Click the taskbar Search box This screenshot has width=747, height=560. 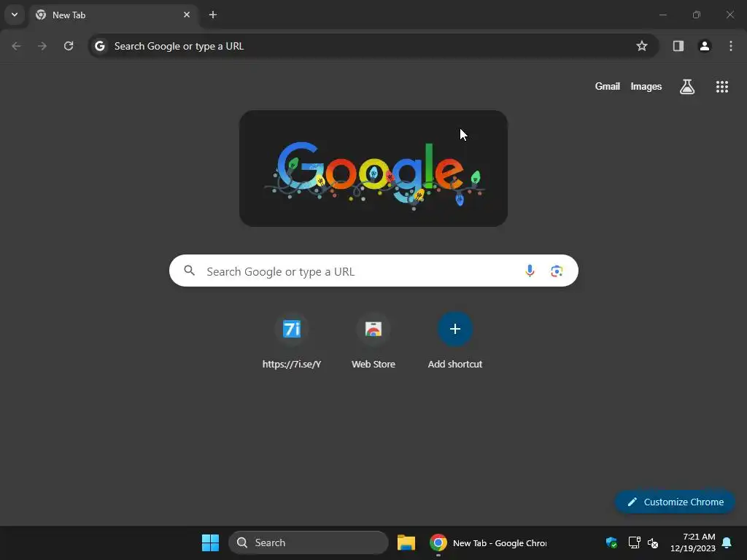[309, 542]
